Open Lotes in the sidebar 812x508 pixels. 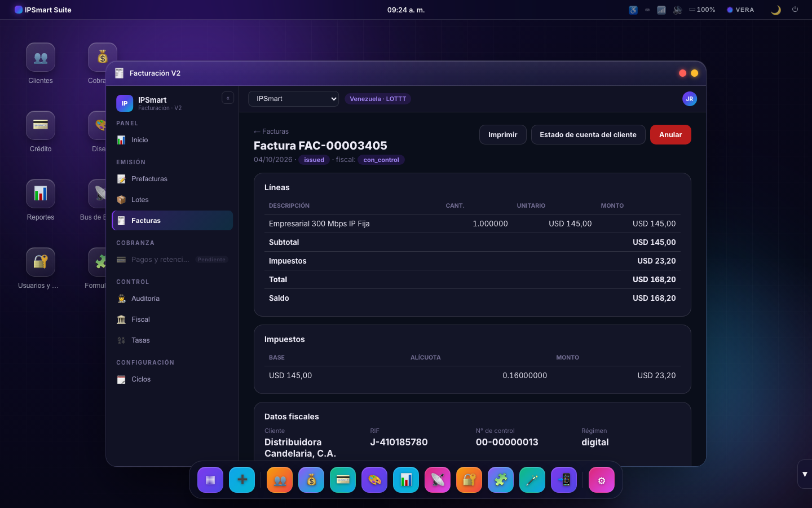point(173,200)
